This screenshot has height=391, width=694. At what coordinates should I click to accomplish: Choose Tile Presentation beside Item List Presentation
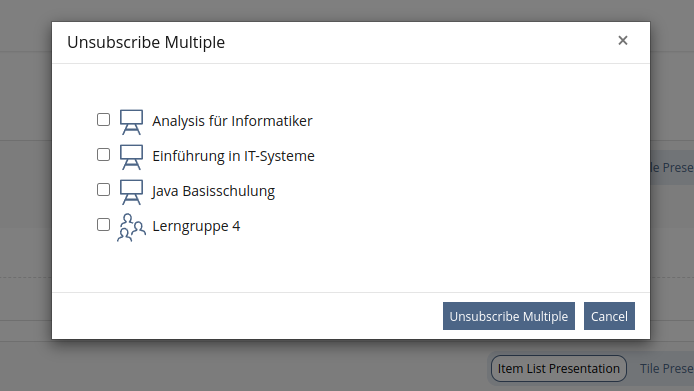pyautogui.click(x=667, y=368)
